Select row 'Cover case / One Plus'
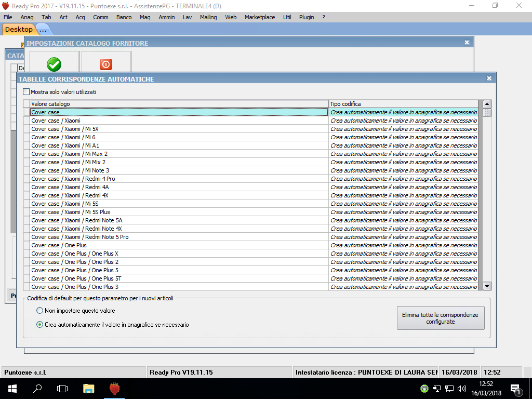 (x=179, y=245)
